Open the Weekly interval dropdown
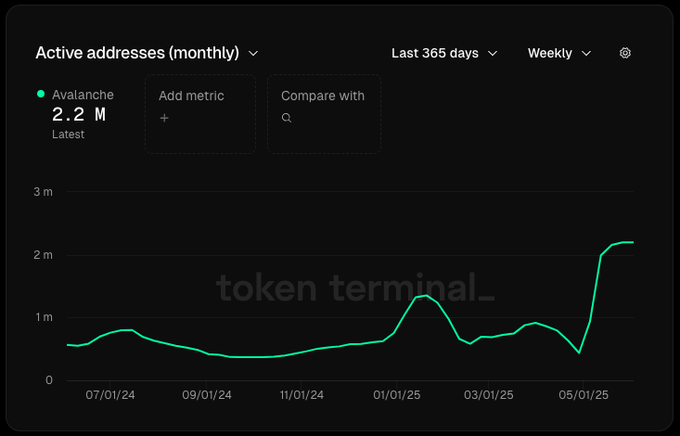 [559, 53]
